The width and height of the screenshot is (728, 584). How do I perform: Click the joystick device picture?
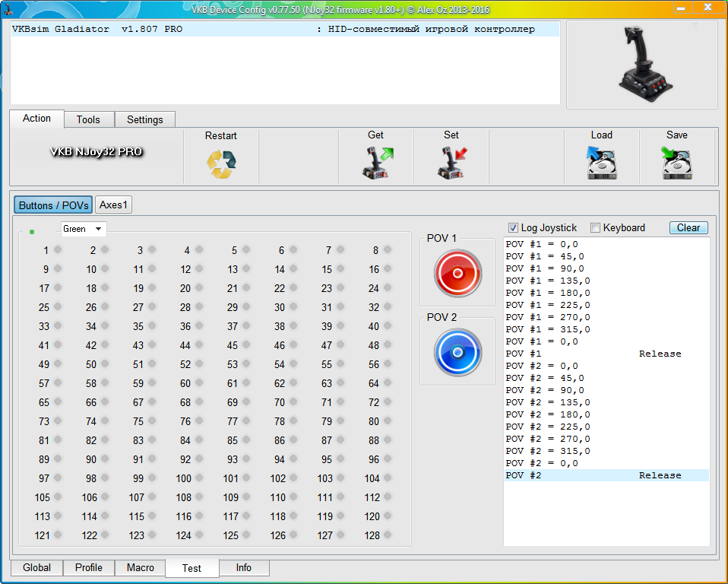click(x=645, y=64)
